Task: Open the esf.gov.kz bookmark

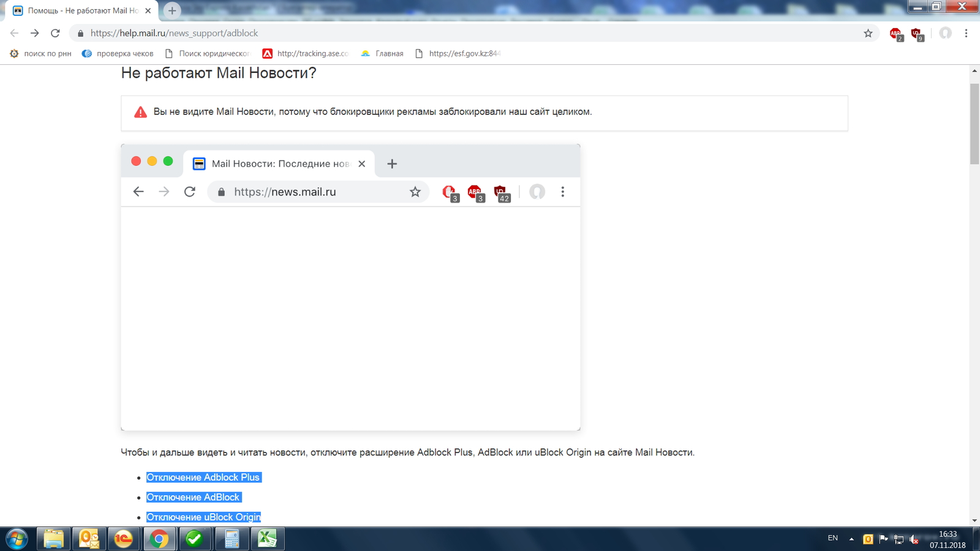Action: (458, 53)
